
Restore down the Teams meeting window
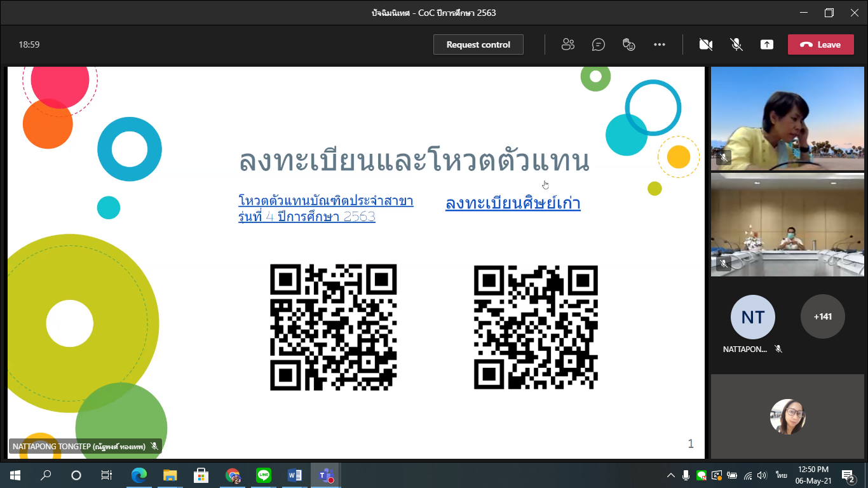pos(829,13)
